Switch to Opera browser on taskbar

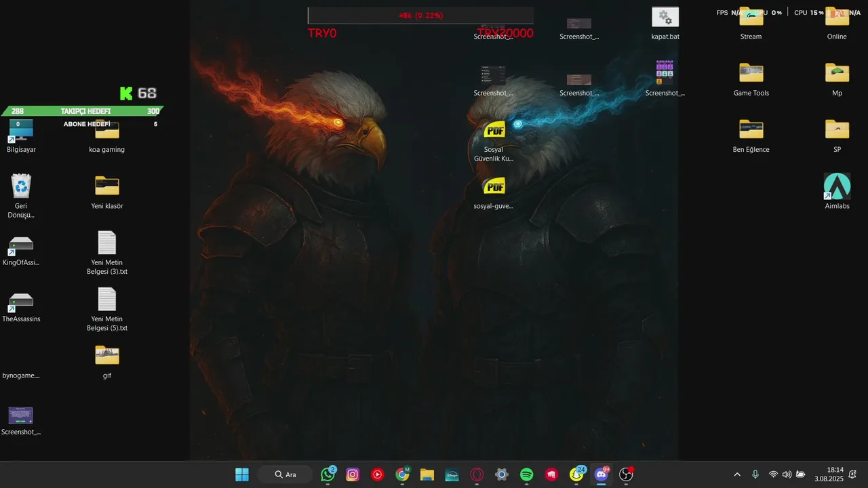coord(477,474)
